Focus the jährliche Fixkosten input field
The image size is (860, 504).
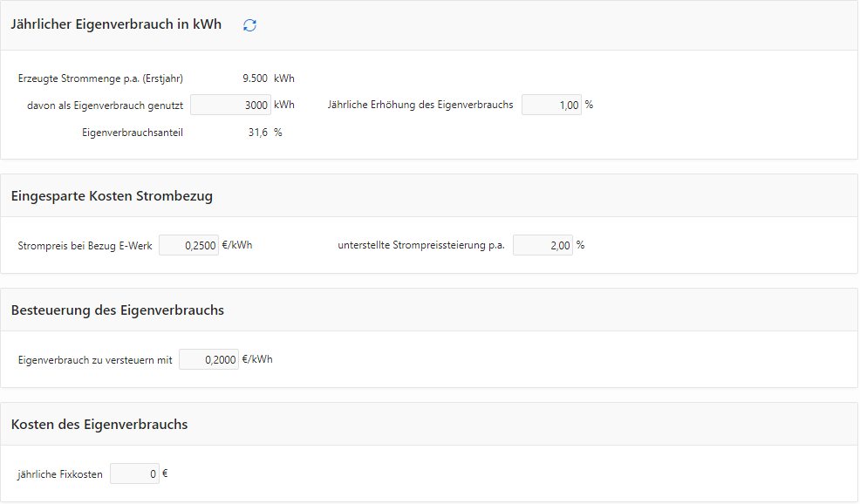(x=134, y=473)
